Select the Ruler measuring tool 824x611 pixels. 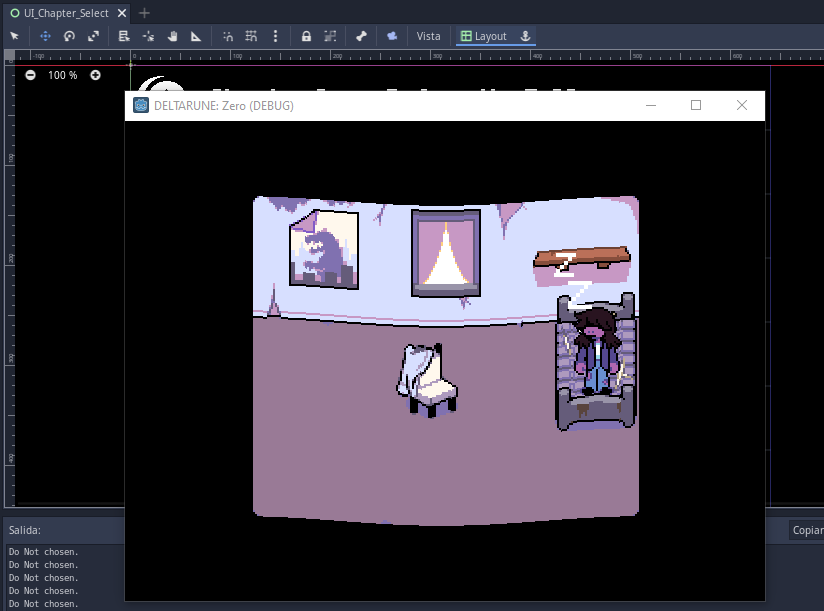pyautogui.click(x=196, y=36)
